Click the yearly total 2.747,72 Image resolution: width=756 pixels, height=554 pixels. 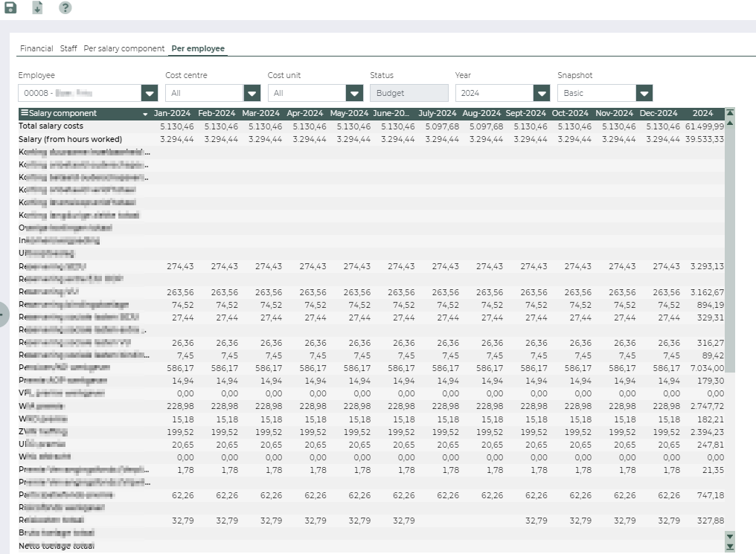[x=707, y=406]
